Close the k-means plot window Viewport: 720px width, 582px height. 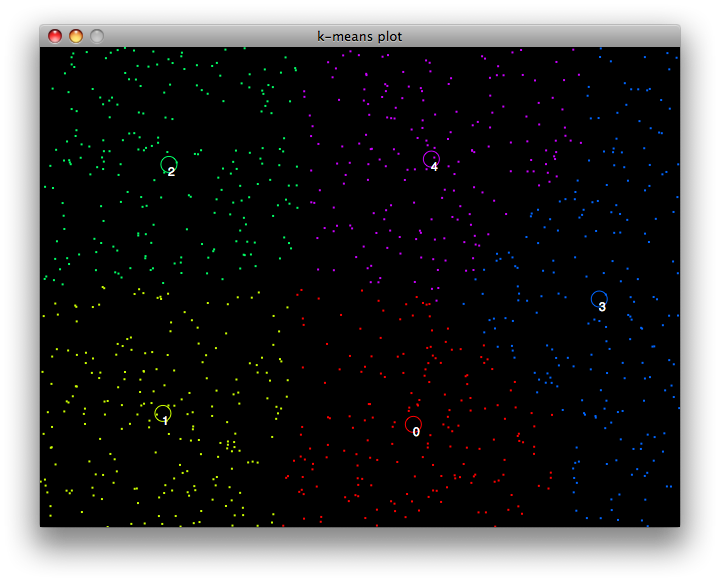pyautogui.click(x=55, y=36)
